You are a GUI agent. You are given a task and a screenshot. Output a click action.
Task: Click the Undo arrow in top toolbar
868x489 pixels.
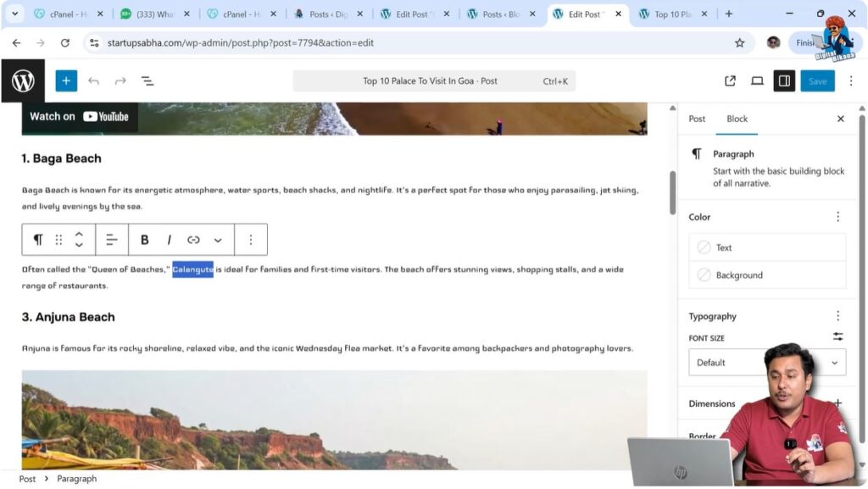[x=93, y=81]
